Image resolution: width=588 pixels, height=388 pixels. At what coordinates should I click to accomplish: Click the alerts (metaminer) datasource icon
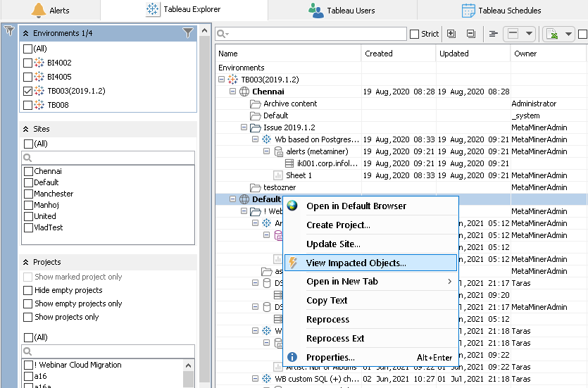click(x=279, y=151)
